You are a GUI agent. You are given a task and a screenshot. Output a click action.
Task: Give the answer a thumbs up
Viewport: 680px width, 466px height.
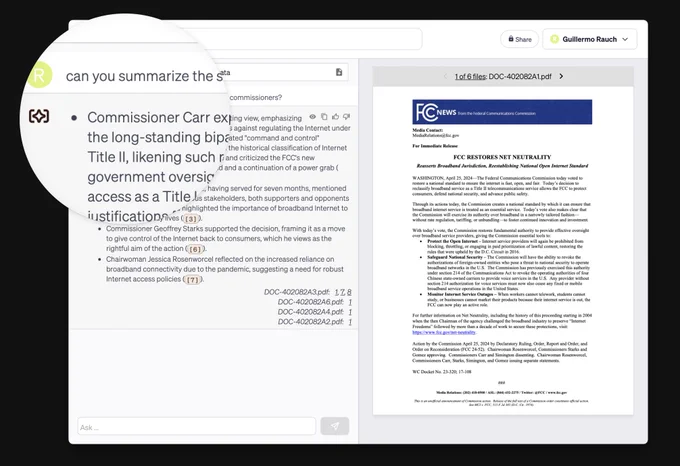[335, 117]
